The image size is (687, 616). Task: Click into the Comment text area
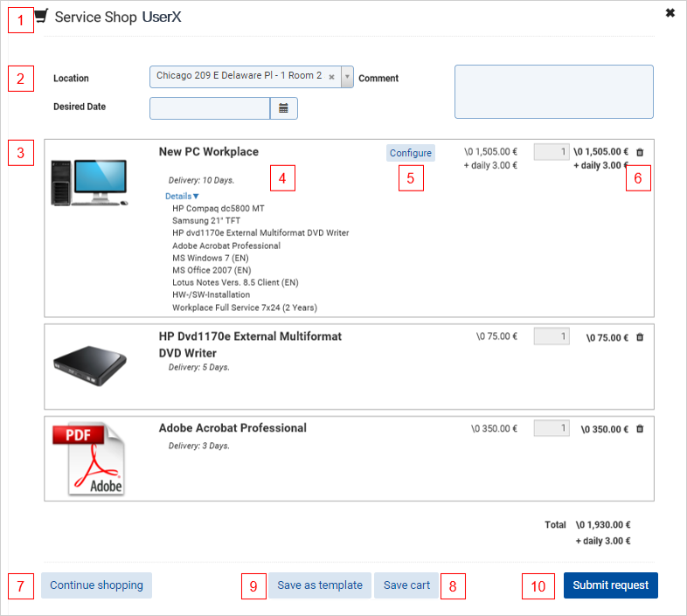pyautogui.click(x=554, y=92)
